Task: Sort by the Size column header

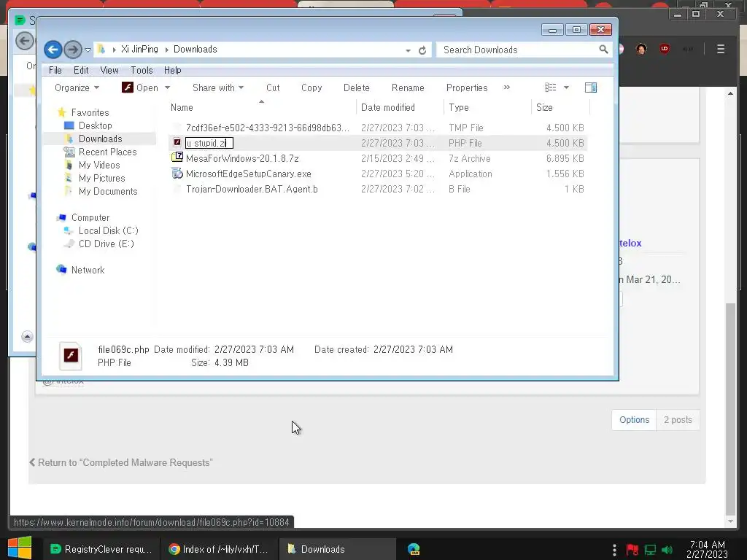Action: pyautogui.click(x=560, y=107)
